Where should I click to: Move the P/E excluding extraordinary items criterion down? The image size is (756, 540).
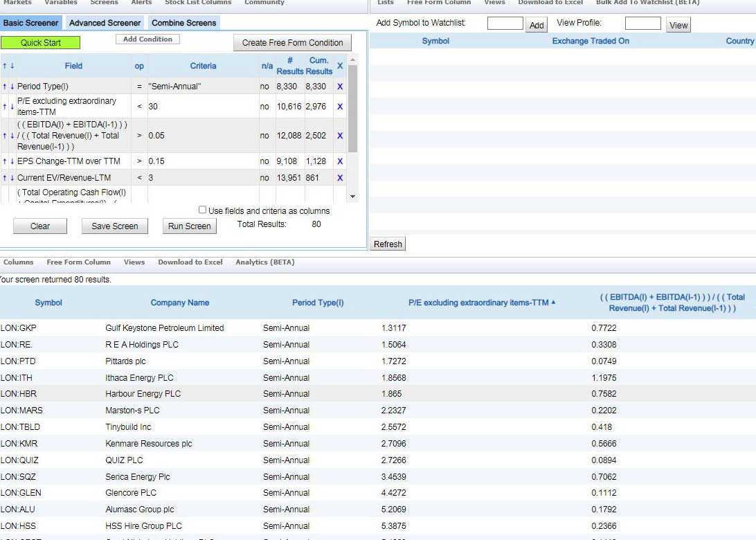pos(12,107)
